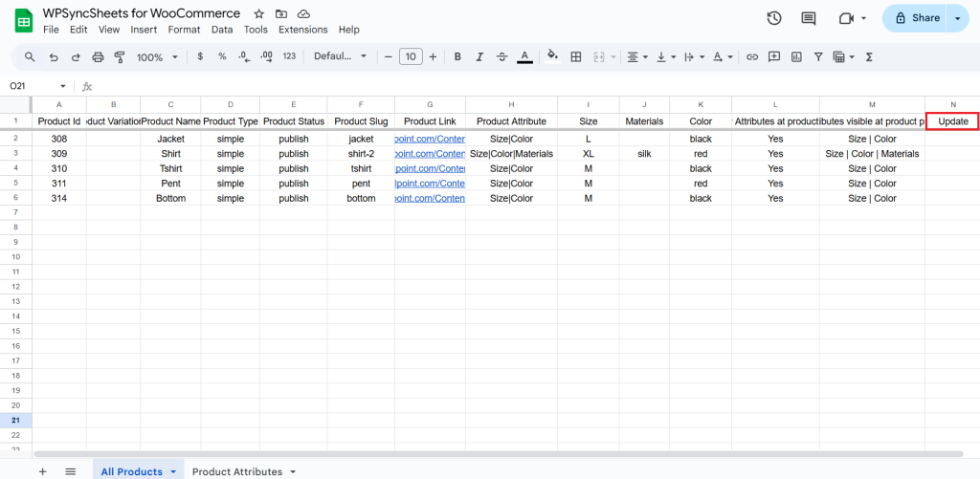Insert a link
Image resolution: width=980 pixels, height=479 pixels.
click(752, 56)
